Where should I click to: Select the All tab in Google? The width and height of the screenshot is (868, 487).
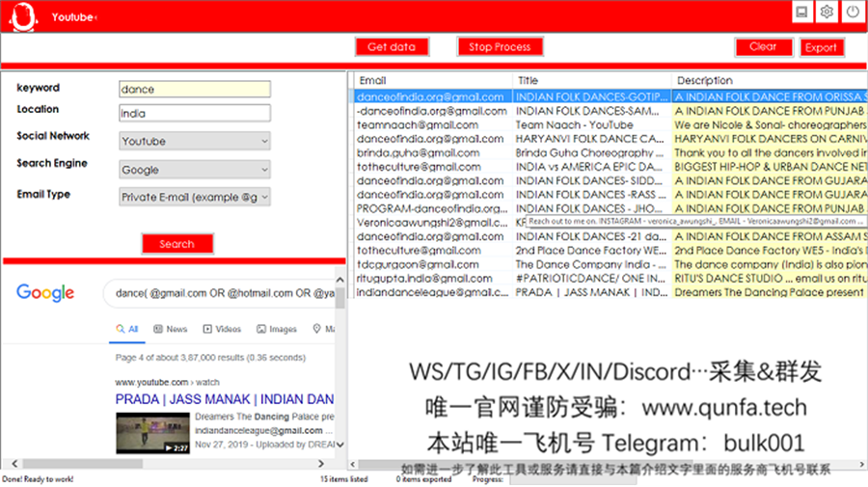[x=126, y=329]
